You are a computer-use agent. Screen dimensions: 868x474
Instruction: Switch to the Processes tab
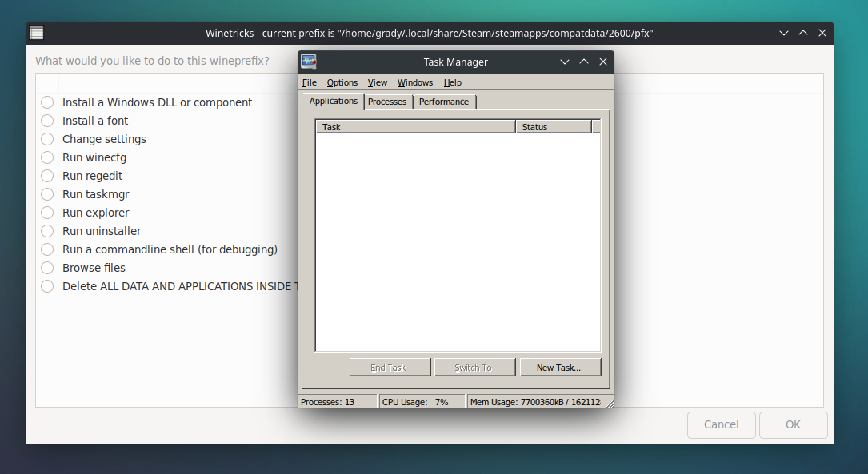[x=387, y=102]
